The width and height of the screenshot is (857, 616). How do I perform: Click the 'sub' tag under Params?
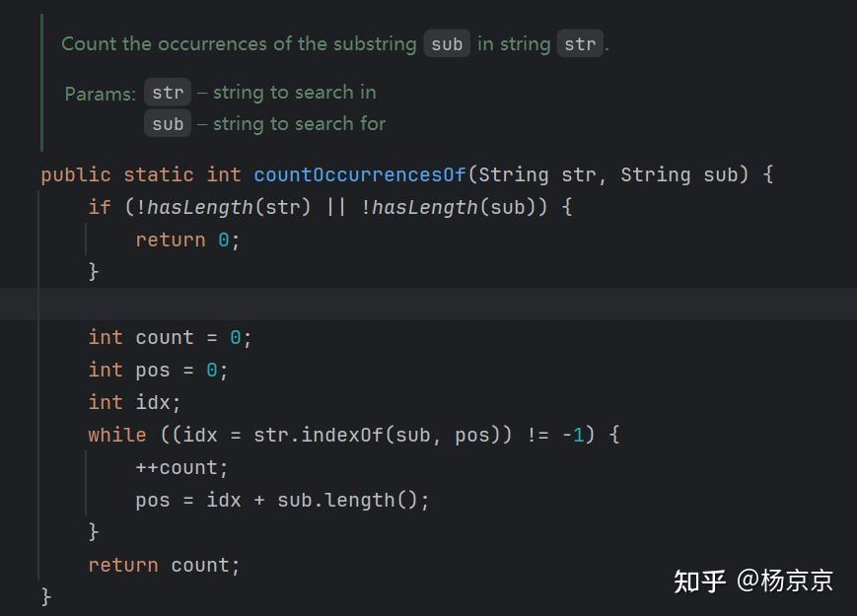pos(168,124)
